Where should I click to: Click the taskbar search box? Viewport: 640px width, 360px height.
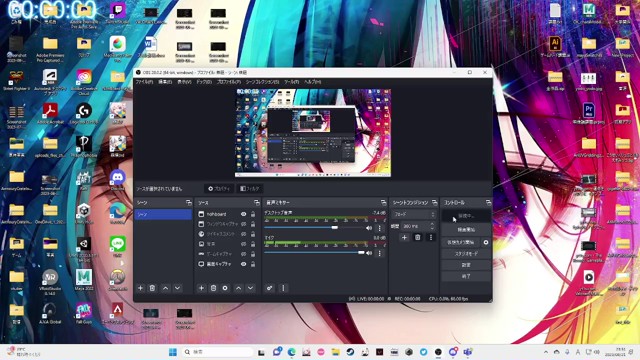pyautogui.click(x=217, y=352)
